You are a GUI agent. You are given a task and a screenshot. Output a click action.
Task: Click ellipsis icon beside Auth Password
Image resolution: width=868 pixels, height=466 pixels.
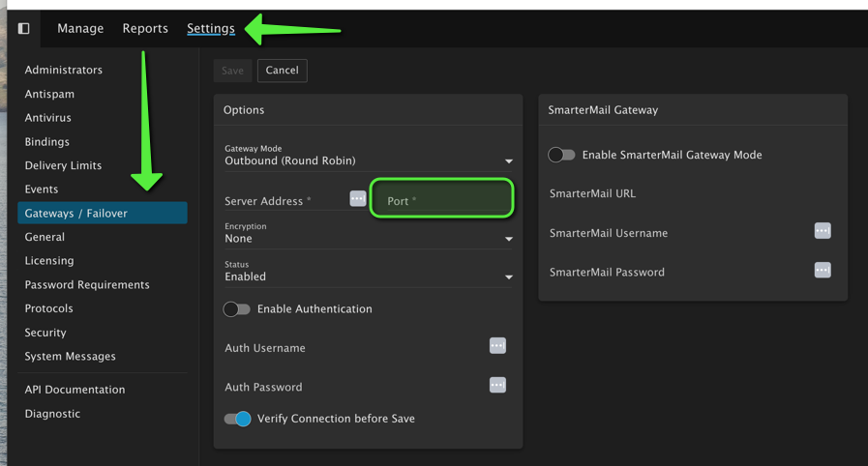(x=497, y=385)
